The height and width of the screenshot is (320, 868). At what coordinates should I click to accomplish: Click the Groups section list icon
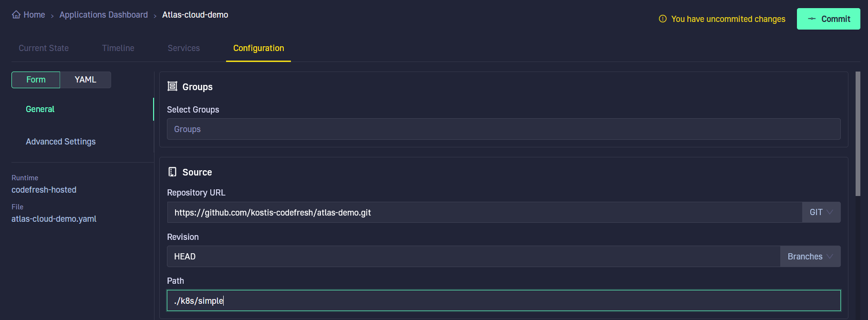point(172,86)
